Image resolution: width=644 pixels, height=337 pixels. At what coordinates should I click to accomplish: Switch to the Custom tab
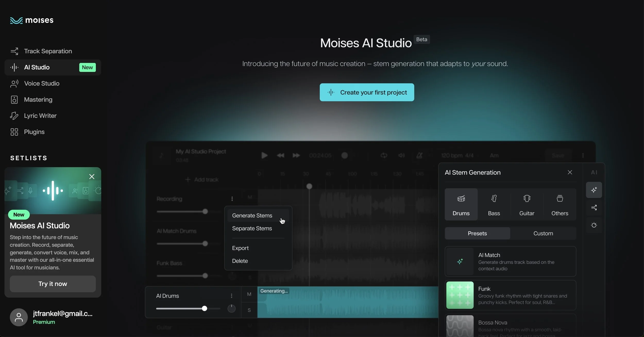(x=543, y=233)
